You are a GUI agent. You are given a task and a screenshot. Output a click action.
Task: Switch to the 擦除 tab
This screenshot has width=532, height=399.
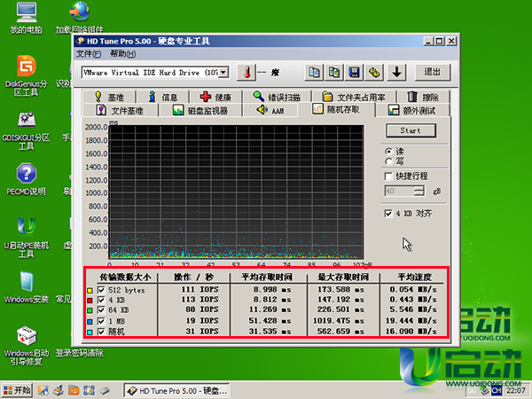click(x=423, y=97)
